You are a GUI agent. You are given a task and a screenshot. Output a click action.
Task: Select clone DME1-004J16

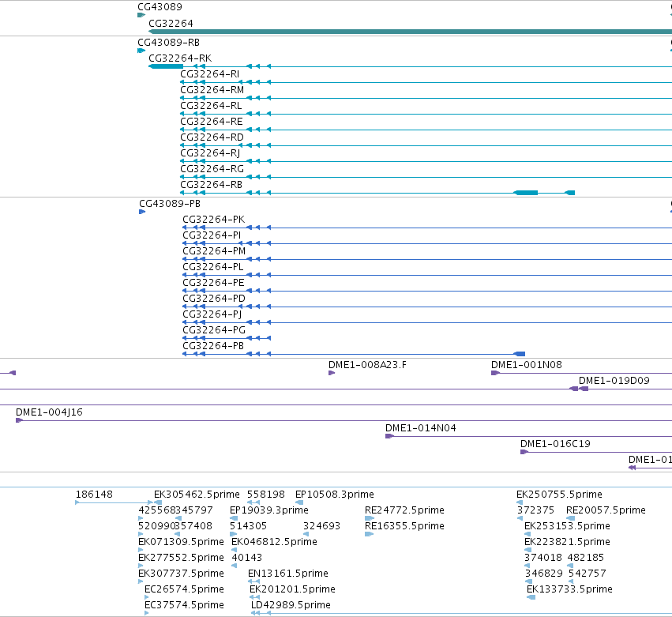pyautogui.click(x=49, y=413)
